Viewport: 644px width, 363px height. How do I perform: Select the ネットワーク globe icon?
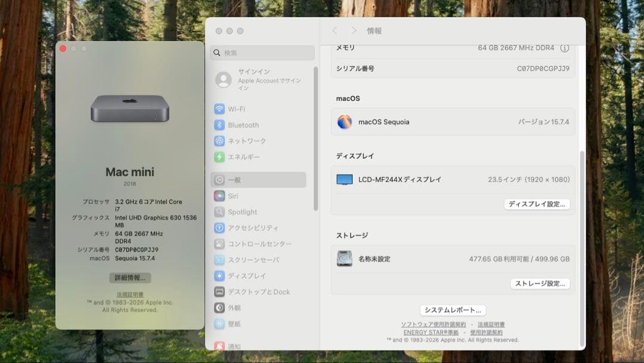pos(219,141)
